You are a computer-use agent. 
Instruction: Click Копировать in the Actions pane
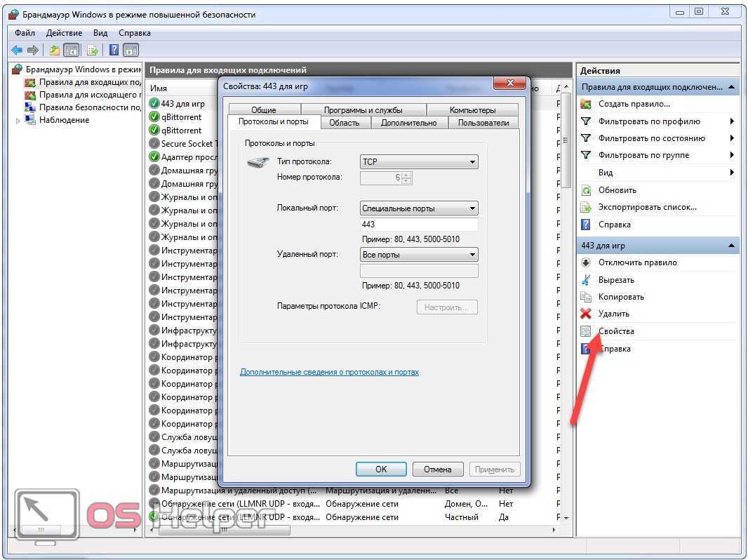click(x=621, y=297)
